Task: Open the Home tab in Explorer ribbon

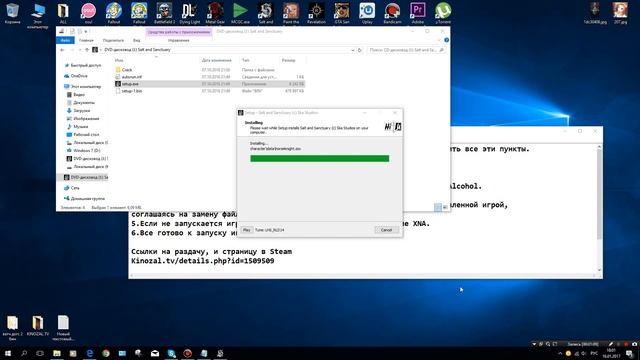Action: click(x=86, y=40)
